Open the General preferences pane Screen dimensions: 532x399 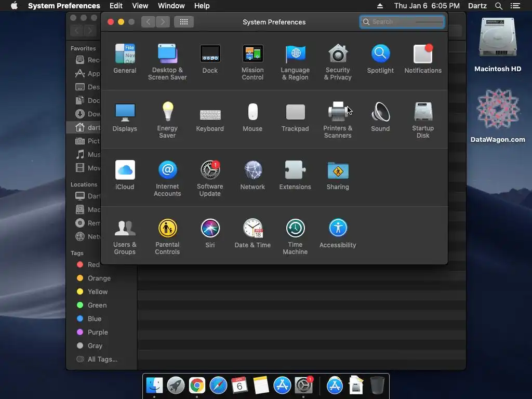125,59
